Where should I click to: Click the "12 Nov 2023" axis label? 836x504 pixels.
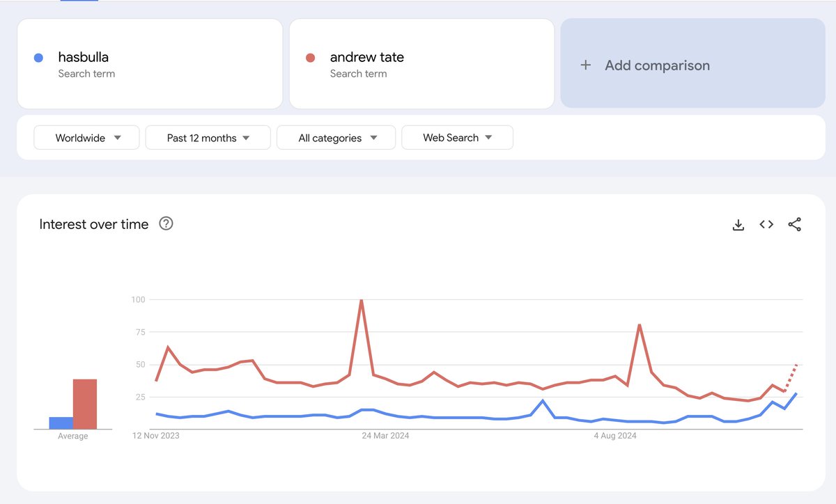(x=156, y=436)
